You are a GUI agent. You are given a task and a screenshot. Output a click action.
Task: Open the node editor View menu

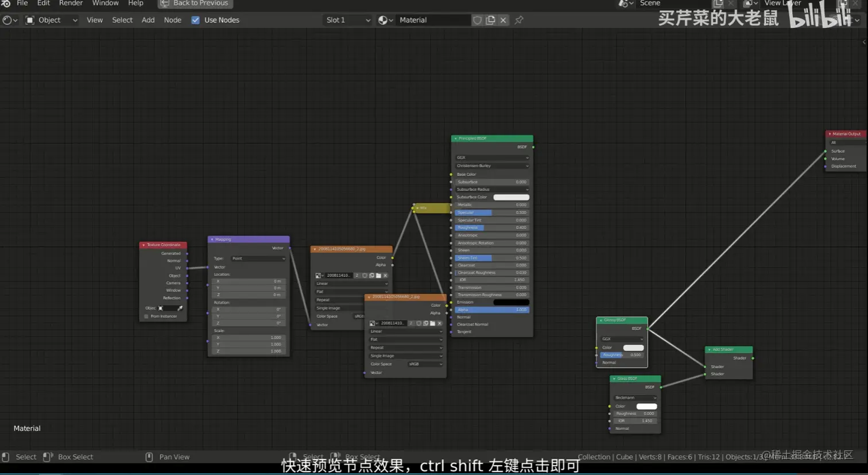click(x=95, y=20)
